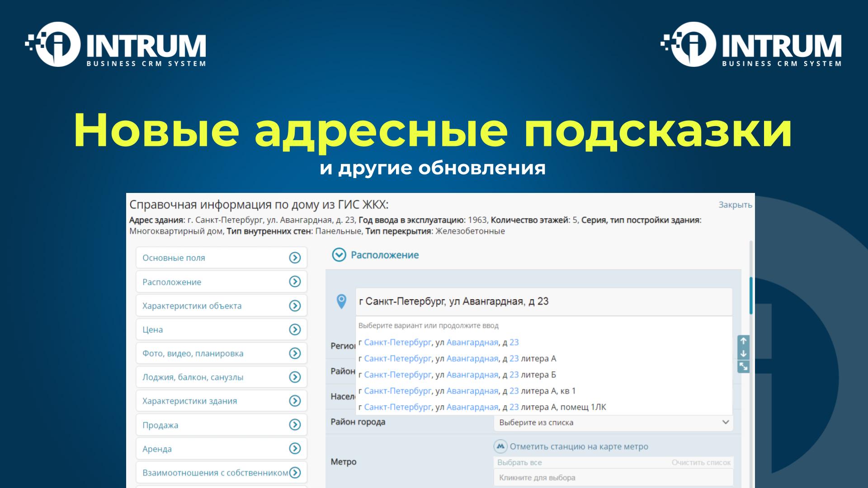Open the Цена section
Image resolution: width=868 pixels, height=488 pixels.
coord(222,329)
